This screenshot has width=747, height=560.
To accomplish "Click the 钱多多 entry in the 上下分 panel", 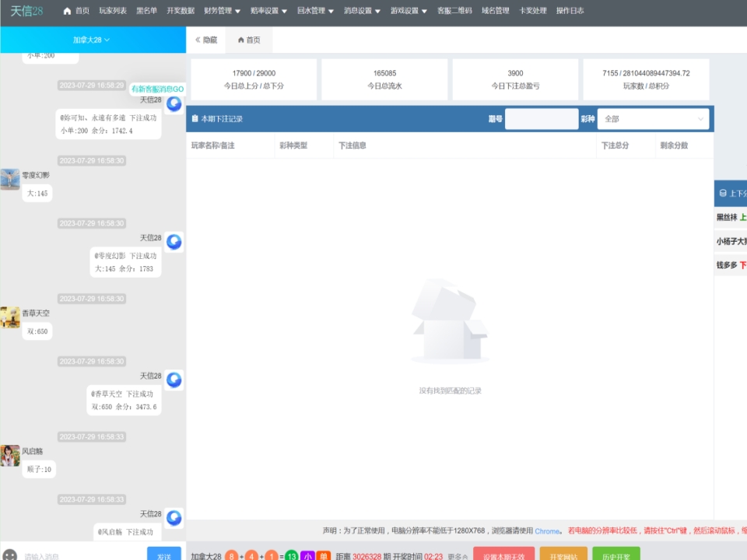I will (731, 264).
